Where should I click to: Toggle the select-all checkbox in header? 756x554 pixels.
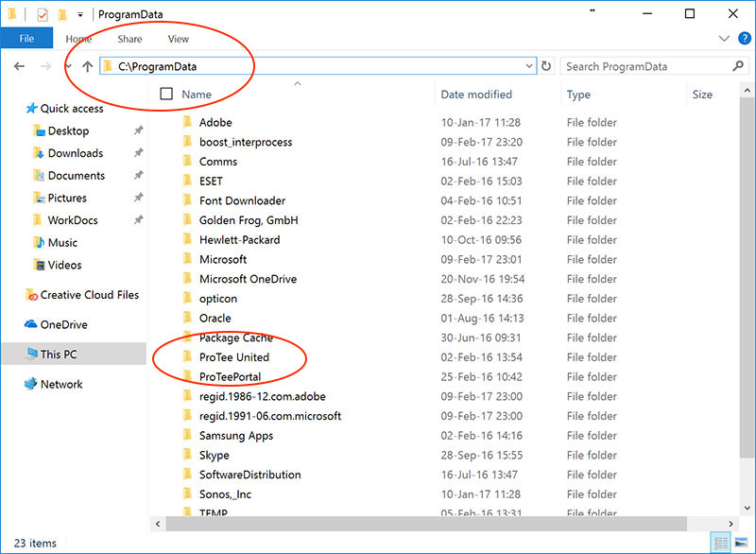click(x=166, y=94)
